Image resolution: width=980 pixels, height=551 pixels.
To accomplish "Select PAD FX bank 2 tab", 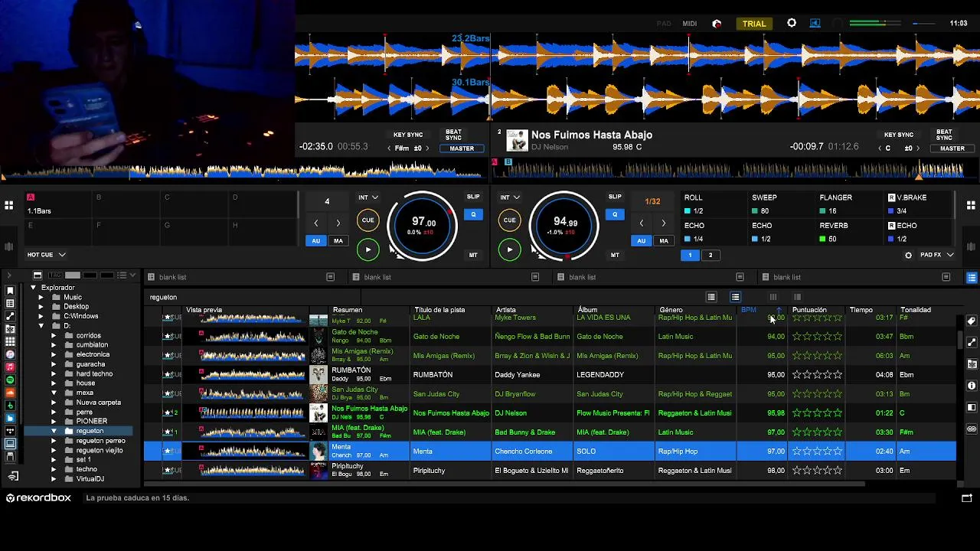I will click(710, 256).
